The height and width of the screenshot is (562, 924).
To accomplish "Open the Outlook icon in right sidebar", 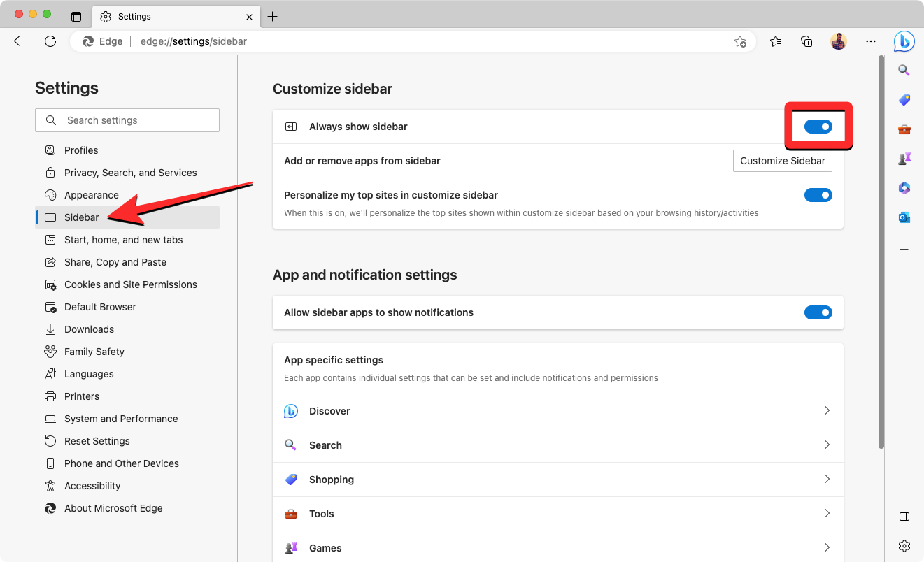I will [x=904, y=217].
